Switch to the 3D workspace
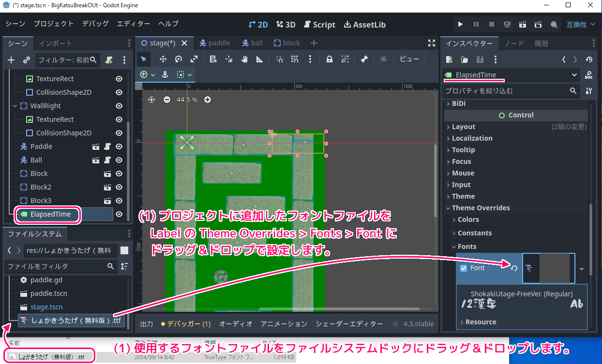The height and width of the screenshot is (364, 602). [x=286, y=25]
